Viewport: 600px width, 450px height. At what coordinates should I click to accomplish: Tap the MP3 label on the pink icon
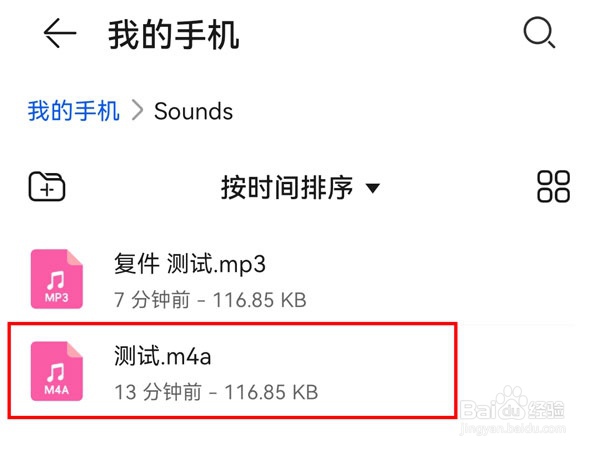pyautogui.click(x=57, y=297)
